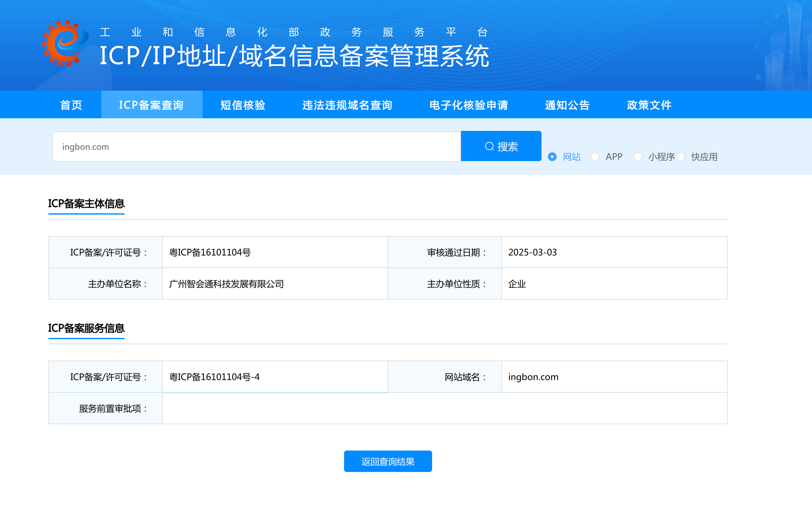Choose the 快应用 radio option
The width and height of the screenshot is (812, 516).
(x=681, y=157)
